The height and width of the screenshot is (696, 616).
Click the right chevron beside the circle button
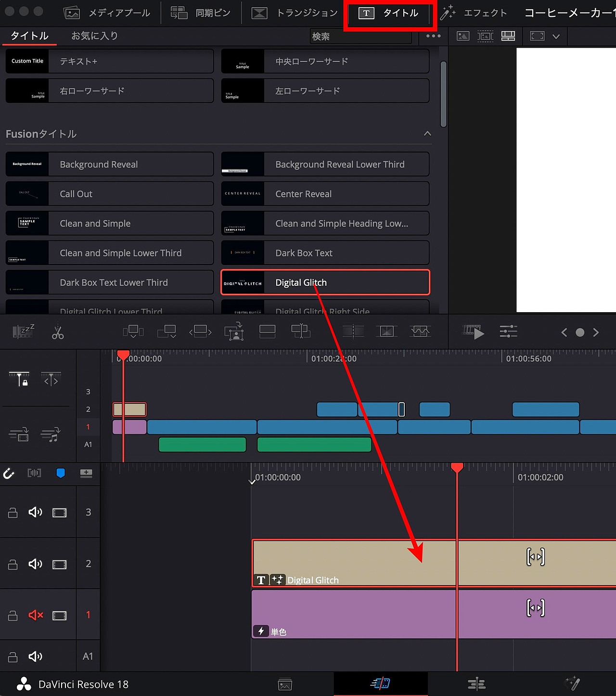pos(596,332)
